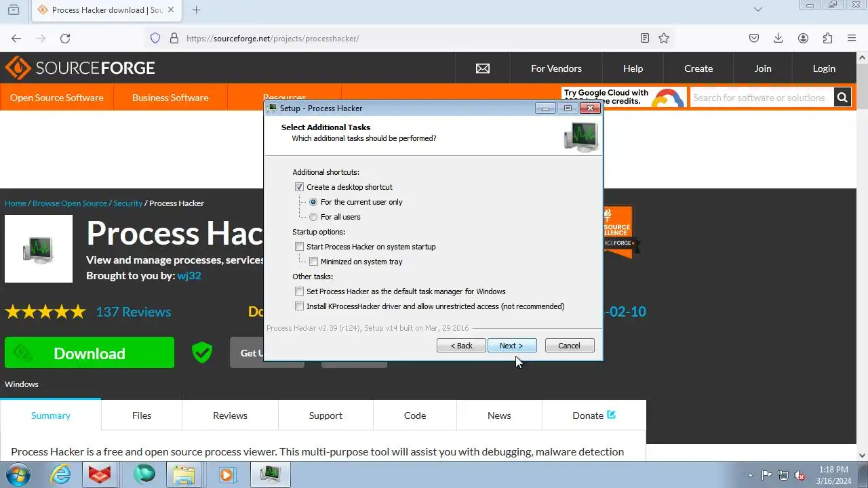Check Minimized on system tray
The image size is (868, 488).
click(x=313, y=262)
